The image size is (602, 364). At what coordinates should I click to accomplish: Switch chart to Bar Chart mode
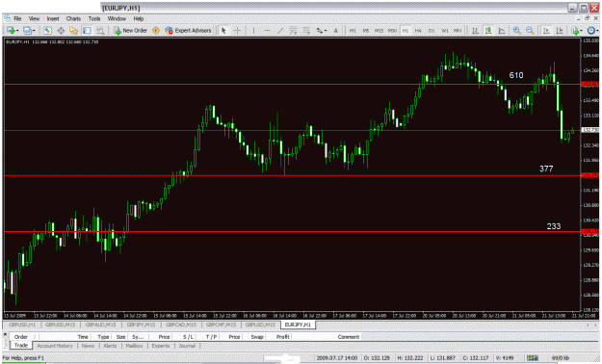tap(475, 31)
